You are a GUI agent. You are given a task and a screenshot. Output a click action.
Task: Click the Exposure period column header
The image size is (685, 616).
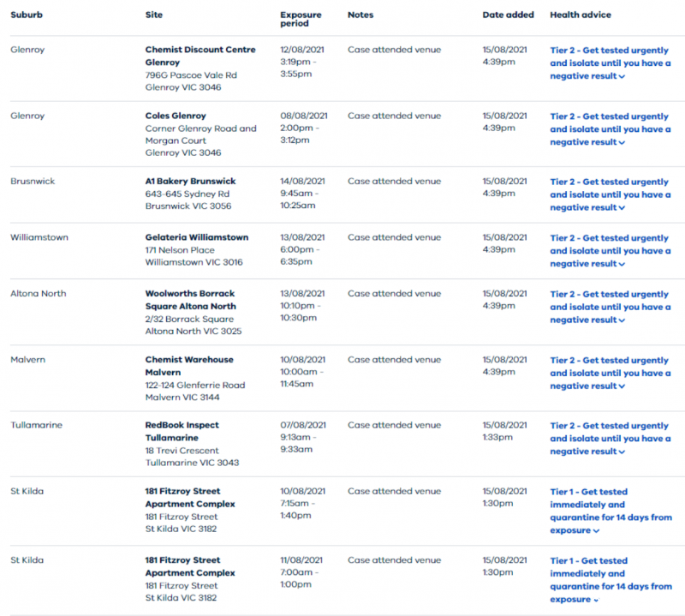[301, 19]
